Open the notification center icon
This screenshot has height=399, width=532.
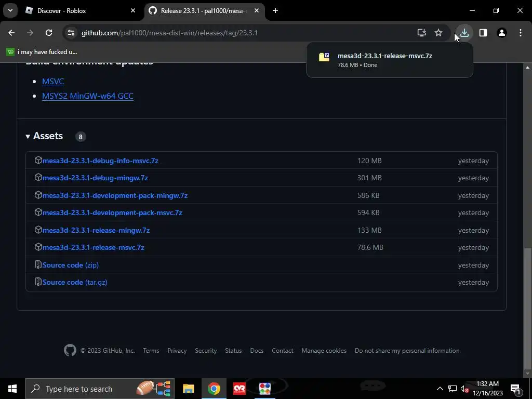point(515,389)
